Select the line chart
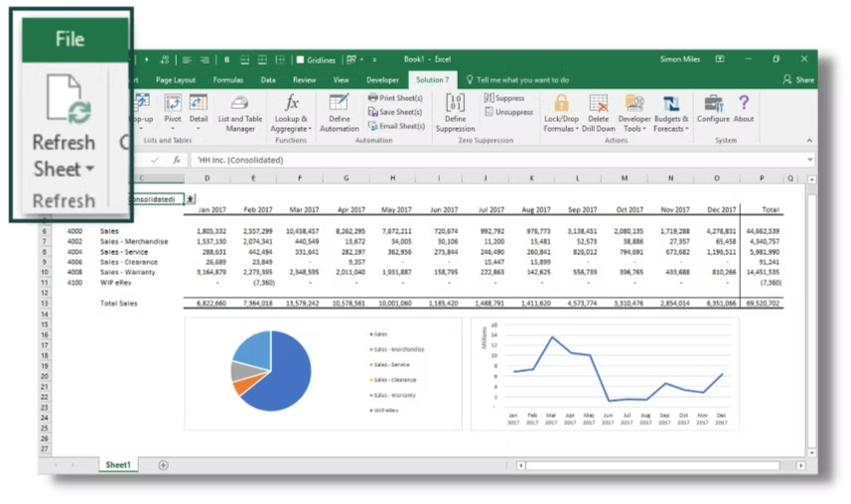The height and width of the screenshot is (504, 851). tap(605, 374)
